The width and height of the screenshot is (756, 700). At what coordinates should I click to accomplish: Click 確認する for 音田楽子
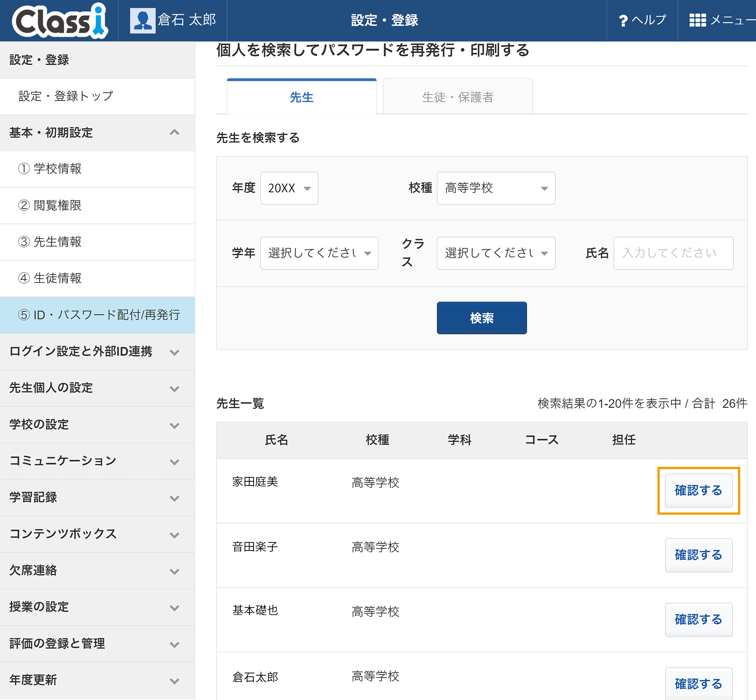(x=698, y=555)
